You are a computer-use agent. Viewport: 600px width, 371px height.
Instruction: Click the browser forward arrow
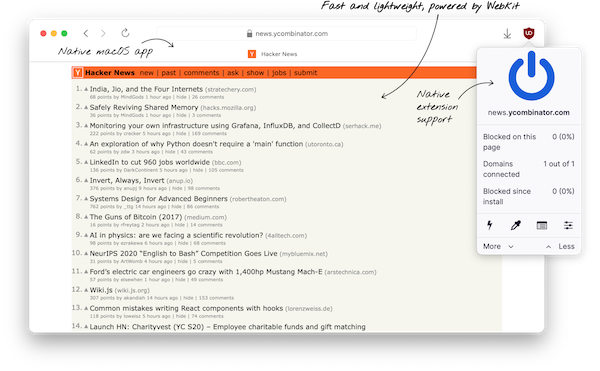coord(103,34)
